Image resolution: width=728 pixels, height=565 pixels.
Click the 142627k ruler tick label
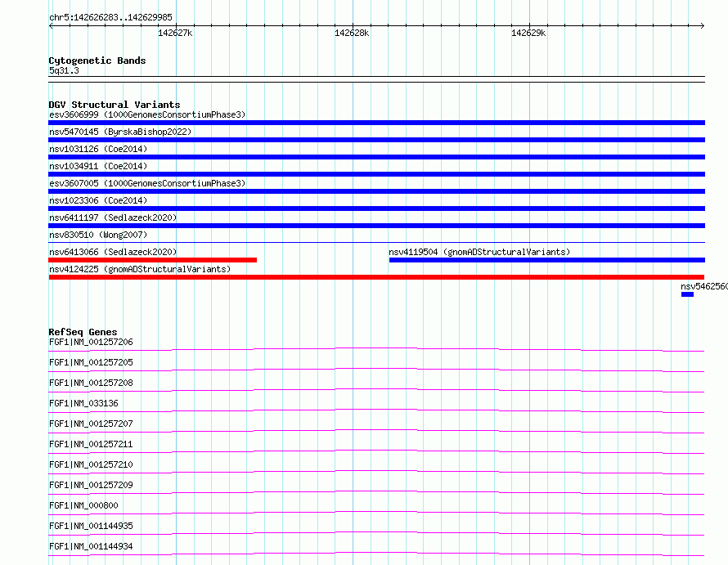coord(175,33)
